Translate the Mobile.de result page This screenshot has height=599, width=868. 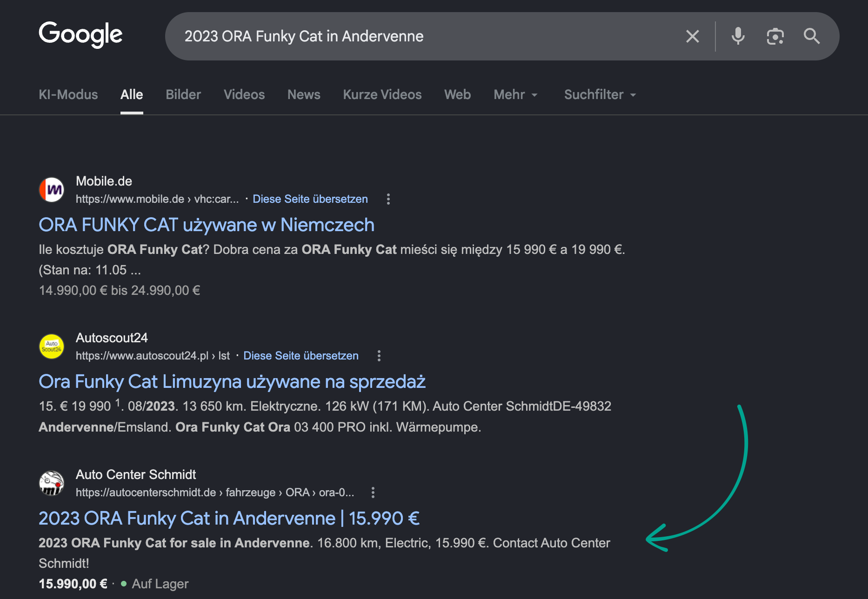click(310, 199)
